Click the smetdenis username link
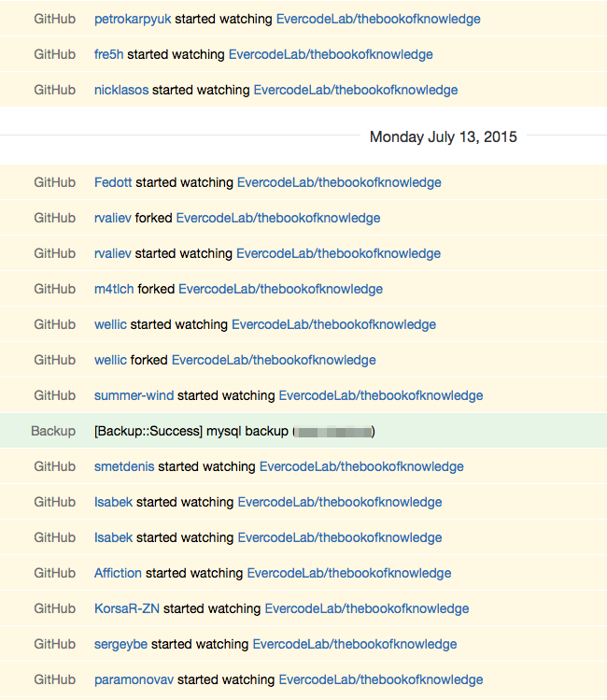This screenshot has height=700, width=607. point(124,466)
